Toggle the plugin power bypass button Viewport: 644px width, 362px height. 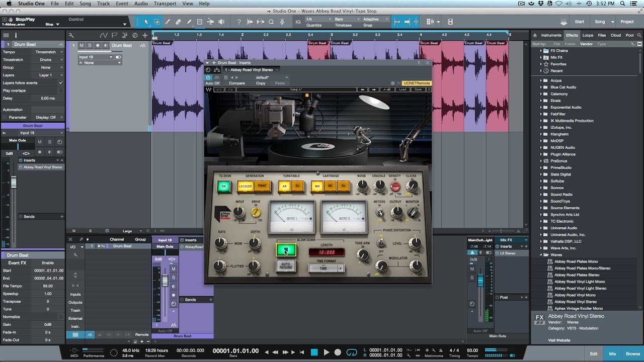(x=208, y=77)
